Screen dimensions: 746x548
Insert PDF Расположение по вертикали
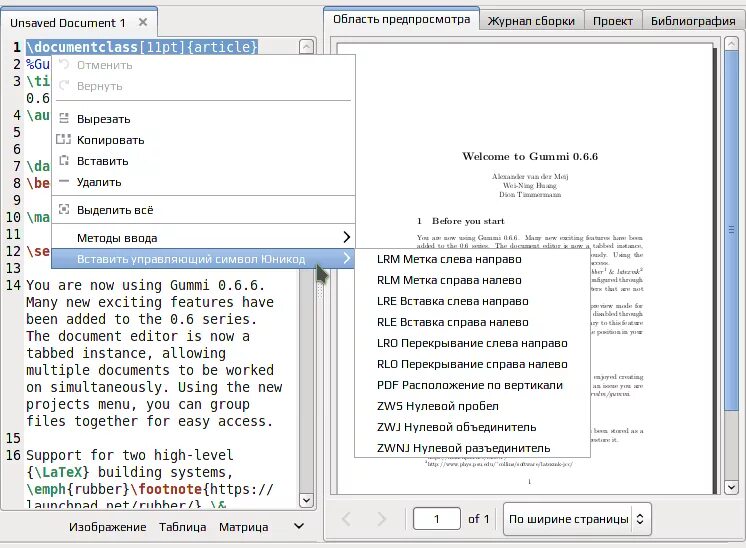point(472,385)
